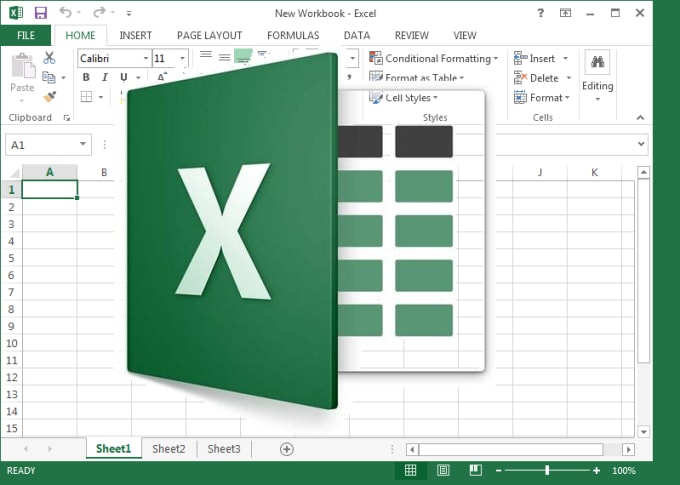Image resolution: width=680 pixels, height=485 pixels.
Task: Switch to Page Layout view icon
Action: click(x=443, y=470)
